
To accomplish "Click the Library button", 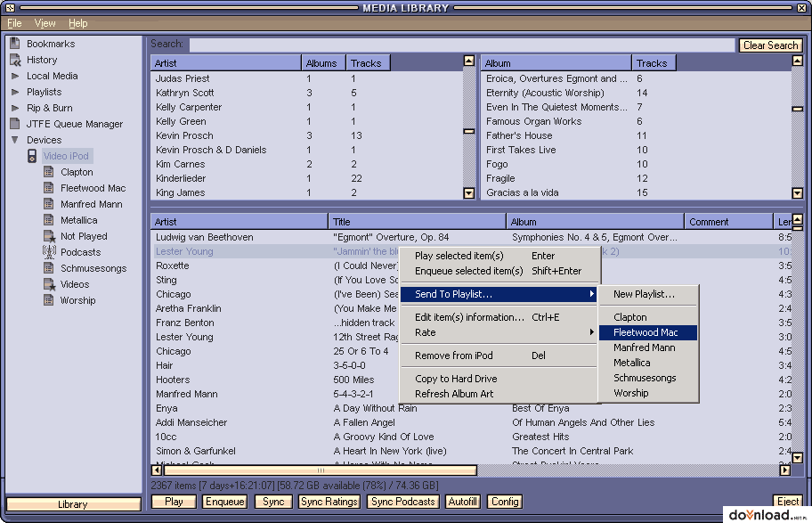I will (73, 504).
